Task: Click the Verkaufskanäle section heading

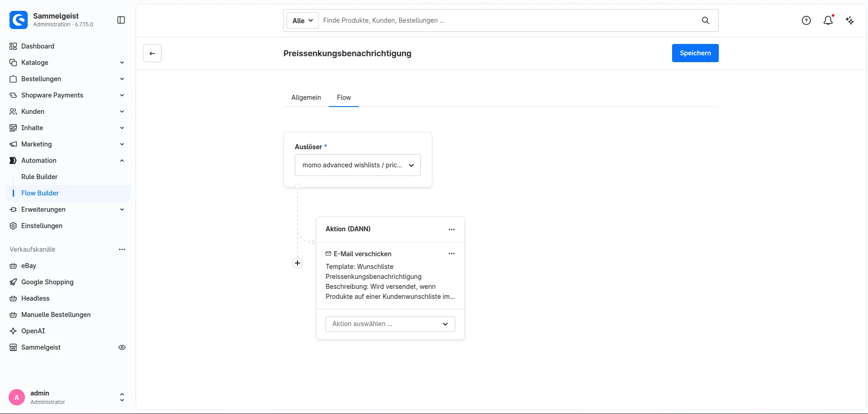Action: pyautogui.click(x=32, y=249)
